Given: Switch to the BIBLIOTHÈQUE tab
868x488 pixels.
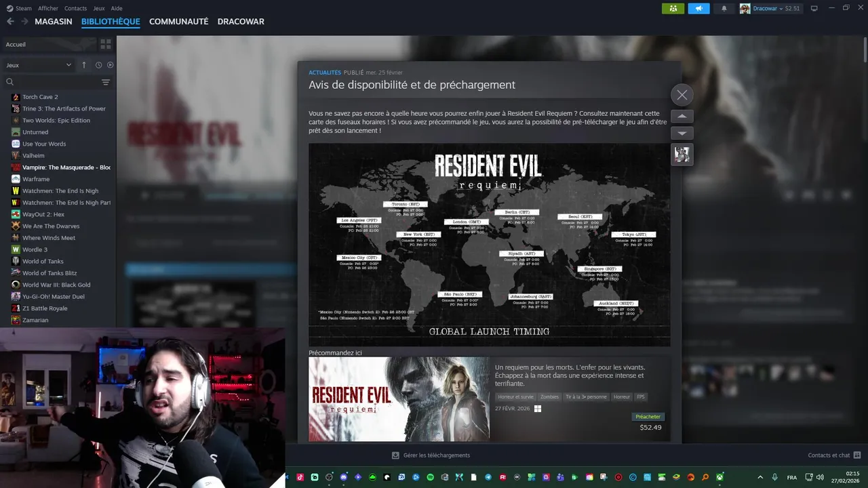Looking at the screenshot, I should [111, 22].
